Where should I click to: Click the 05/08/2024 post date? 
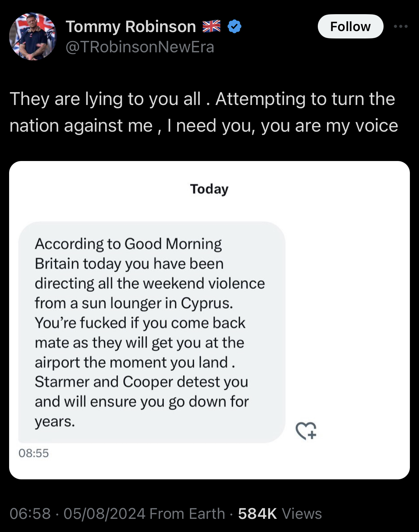[x=104, y=514]
